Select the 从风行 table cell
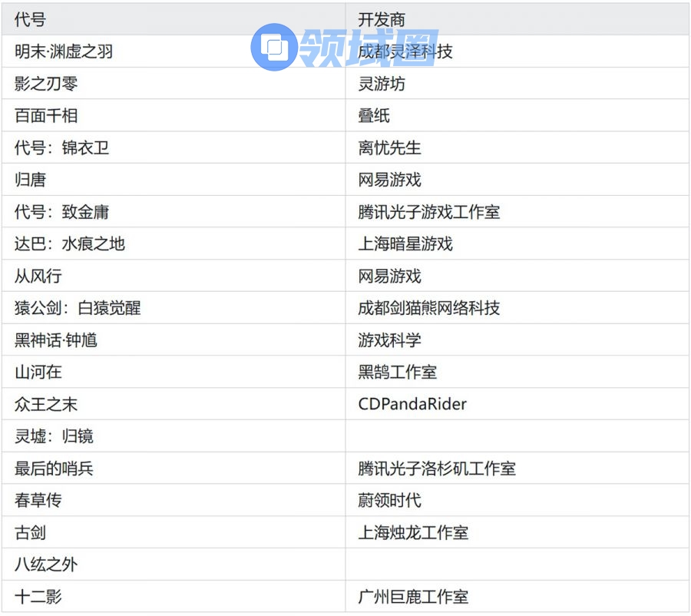This screenshot has height=616, width=691. coord(38,277)
